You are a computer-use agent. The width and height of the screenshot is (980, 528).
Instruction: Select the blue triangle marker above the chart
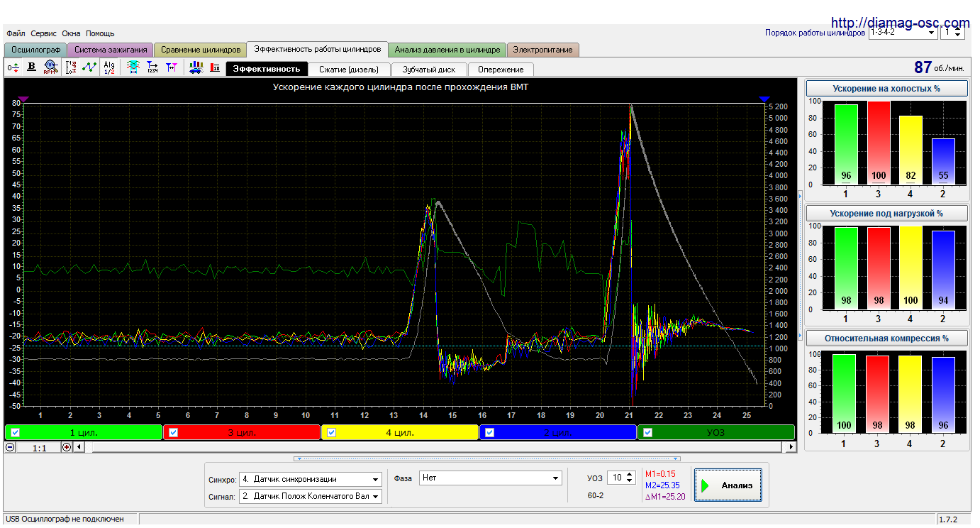764,99
